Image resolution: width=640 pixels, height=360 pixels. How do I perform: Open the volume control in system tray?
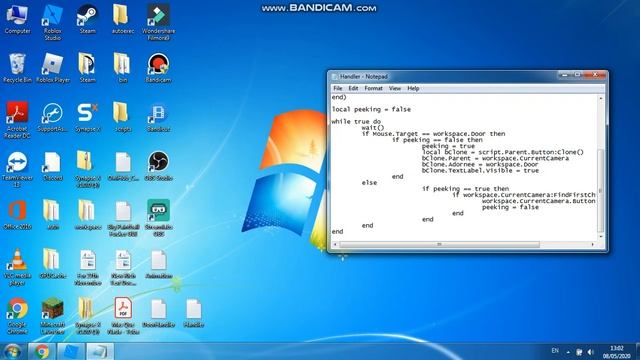[590, 351]
